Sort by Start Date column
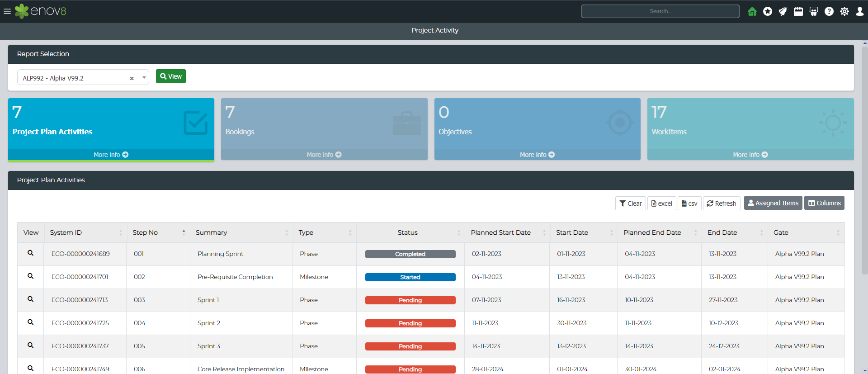 584,232
